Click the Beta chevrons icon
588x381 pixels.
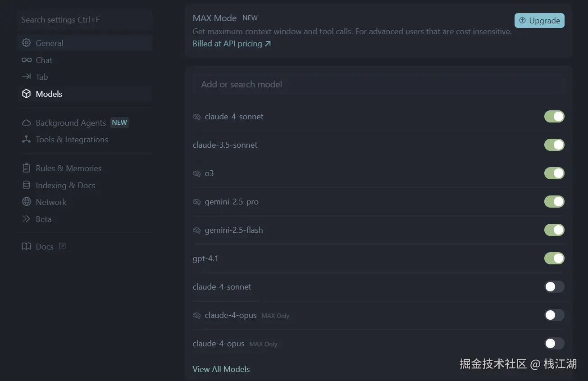(x=27, y=219)
